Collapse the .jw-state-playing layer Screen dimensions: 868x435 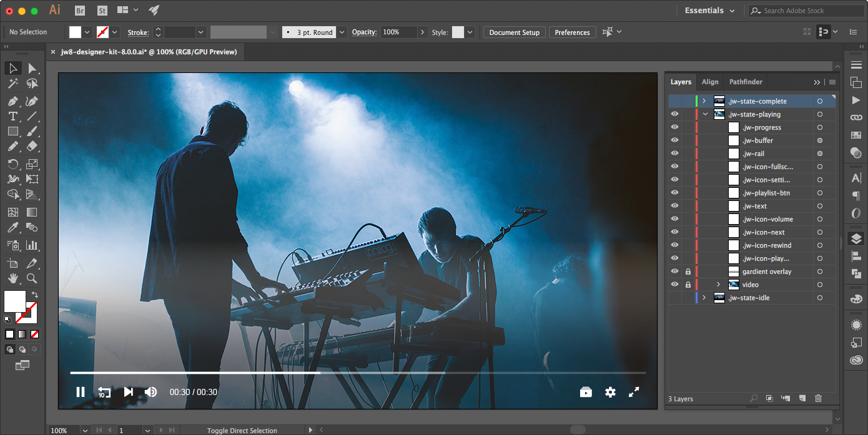click(x=705, y=114)
